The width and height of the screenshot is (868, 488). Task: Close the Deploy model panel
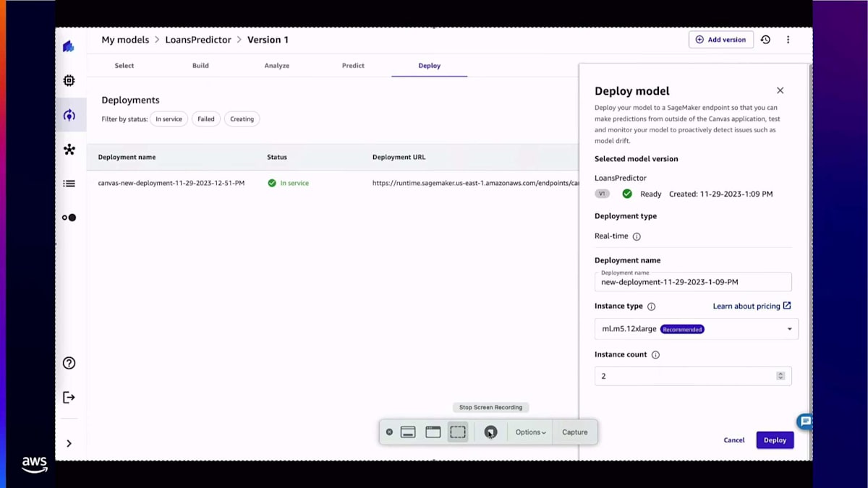tap(780, 90)
